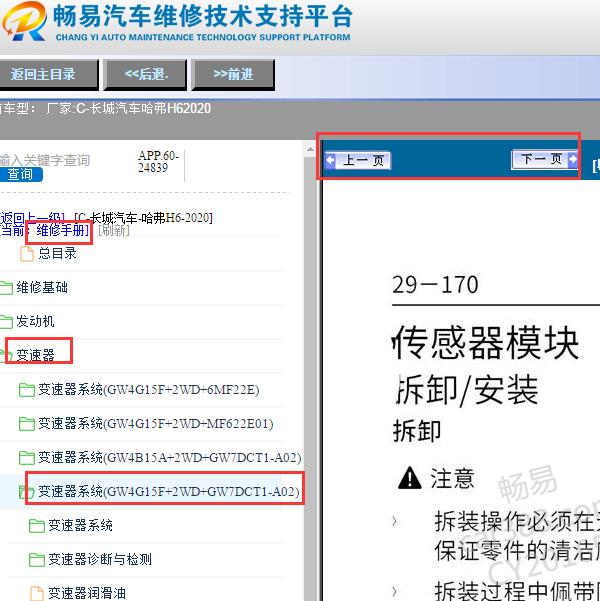Go to previous page with 上一页
Viewport: 600px width, 601px height.
pos(358,160)
